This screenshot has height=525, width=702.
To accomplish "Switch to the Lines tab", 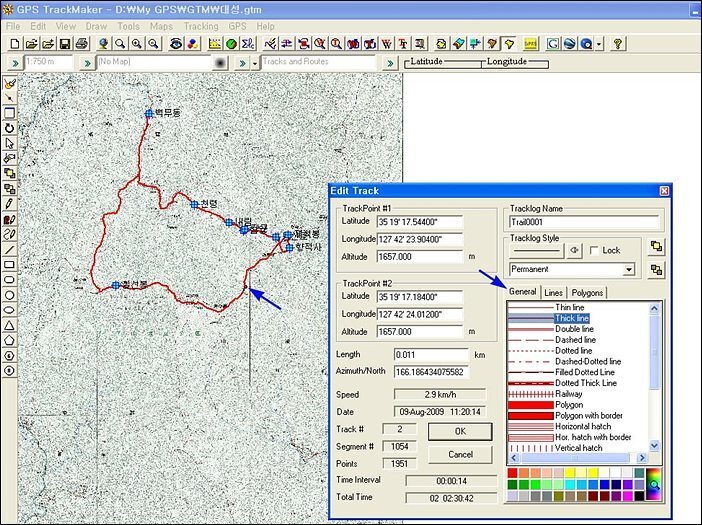I will pos(553,293).
